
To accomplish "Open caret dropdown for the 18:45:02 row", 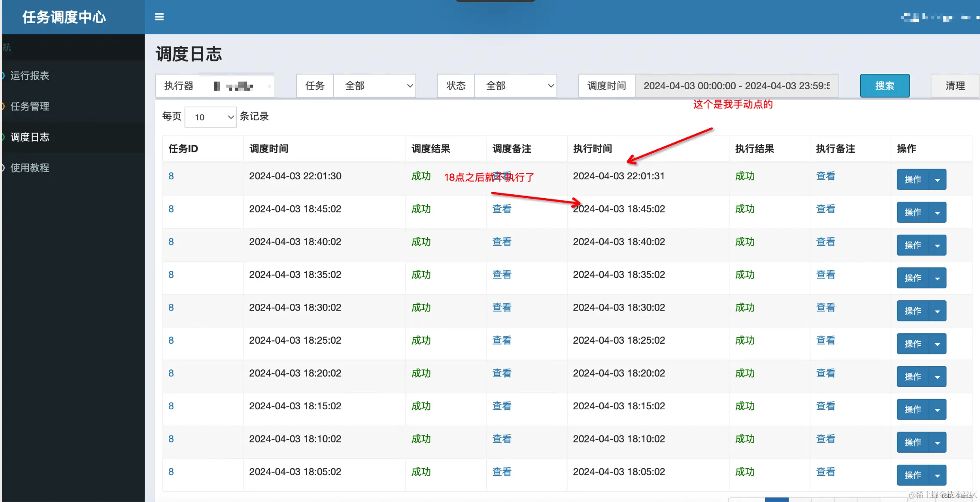I will [937, 213].
